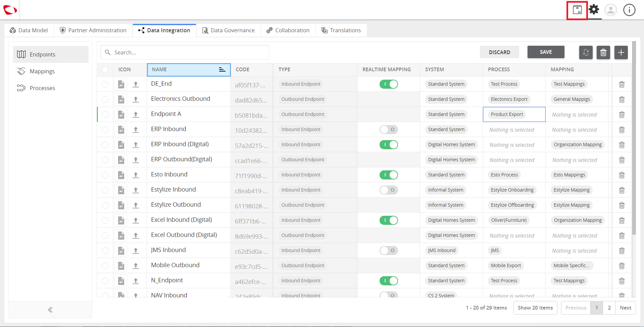
Task: Disable realtime mapping for Esto Inbound
Action: pos(389,175)
